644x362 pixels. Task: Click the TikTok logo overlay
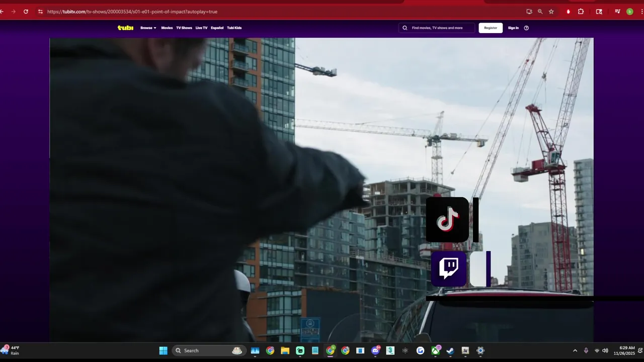click(x=447, y=220)
